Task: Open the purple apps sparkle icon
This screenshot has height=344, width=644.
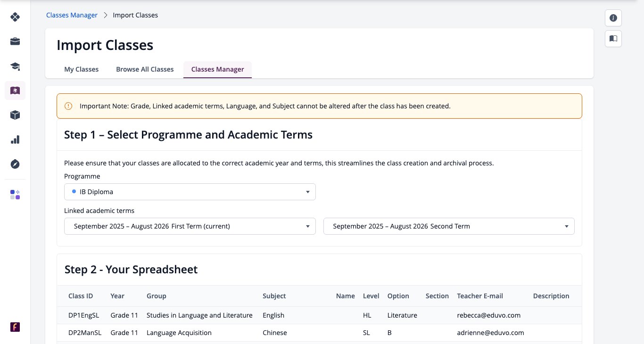Action: (x=15, y=194)
